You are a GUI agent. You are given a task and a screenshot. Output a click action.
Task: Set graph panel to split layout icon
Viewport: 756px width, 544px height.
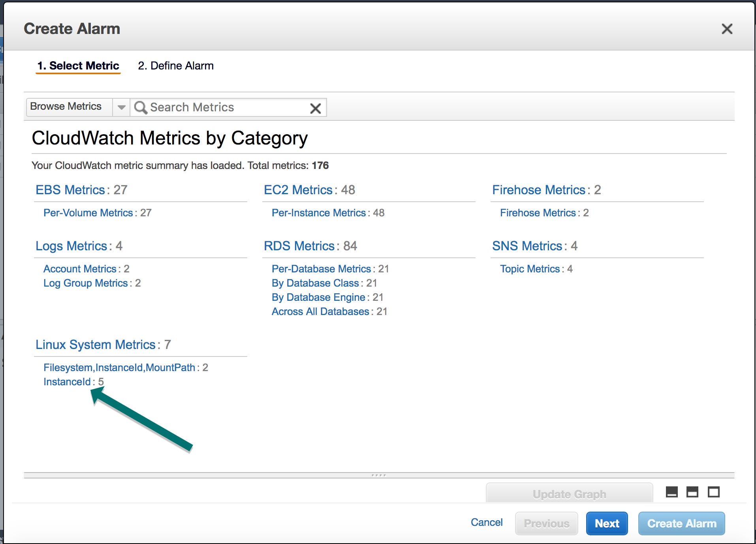point(692,492)
